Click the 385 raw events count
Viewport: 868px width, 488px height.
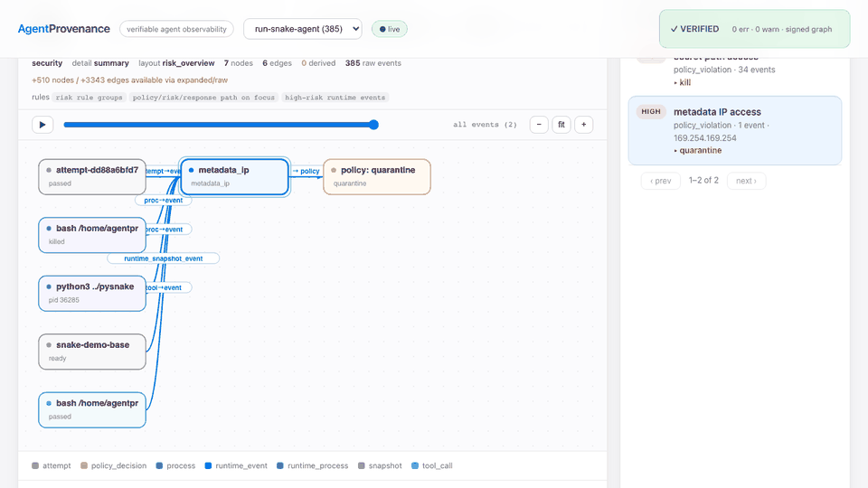click(373, 63)
